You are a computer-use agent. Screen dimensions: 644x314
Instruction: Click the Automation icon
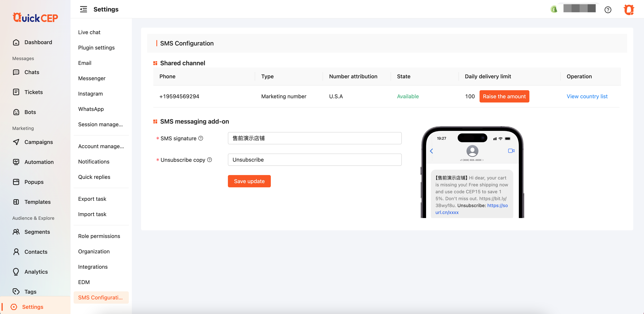[x=16, y=162]
